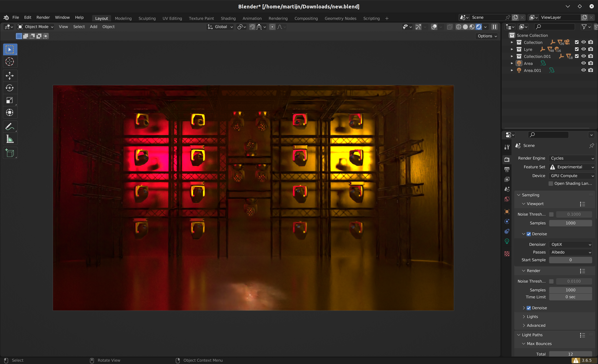This screenshot has height=364, width=598.
Task: Open the Scene properties tab
Action: [507, 189]
